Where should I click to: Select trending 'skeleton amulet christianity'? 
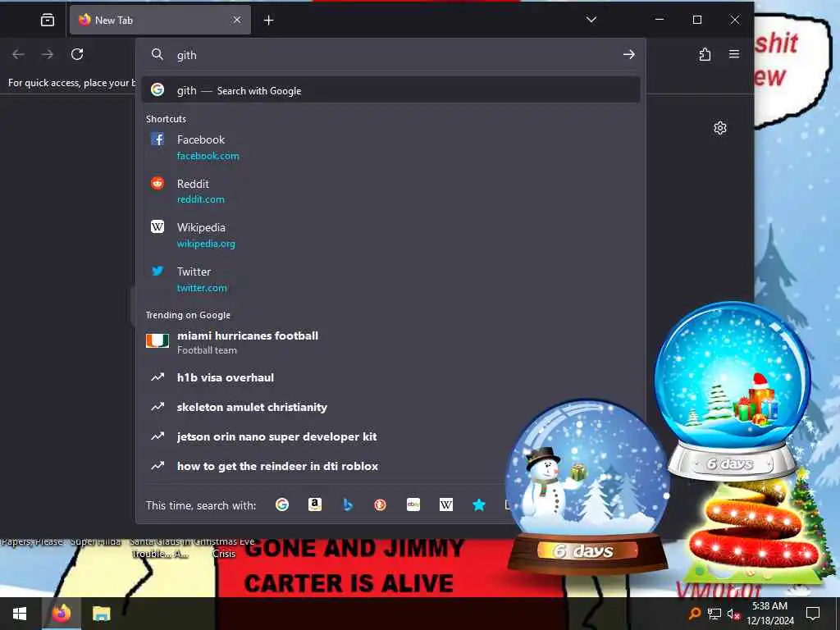(391, 407)
